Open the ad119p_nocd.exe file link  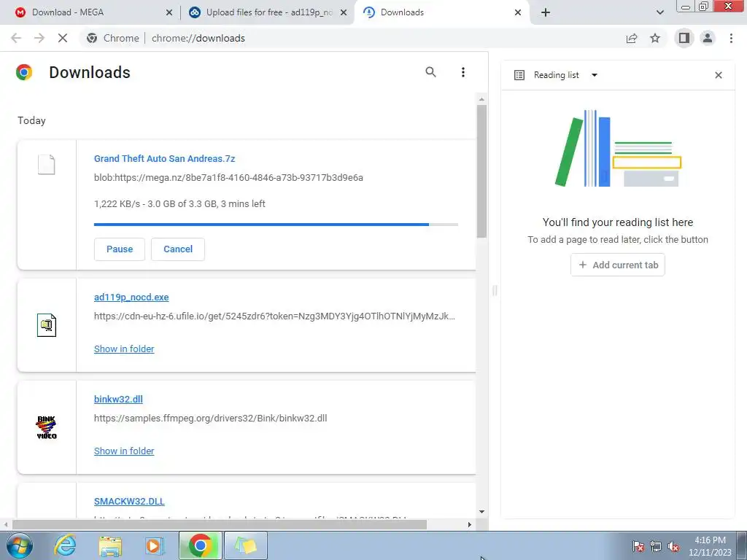(131, 297)
